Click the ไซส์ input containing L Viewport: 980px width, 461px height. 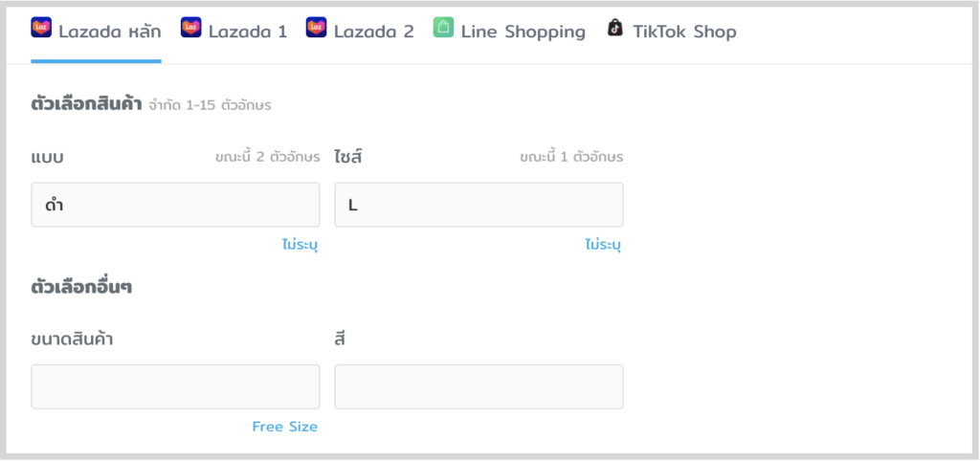point(479,205)
